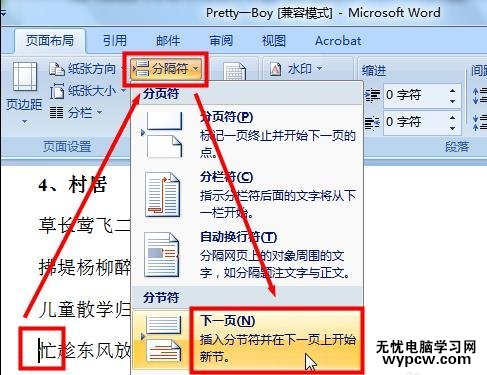
Task: Click the line starting 拂堤杨柳
Action: click(84, 267)
